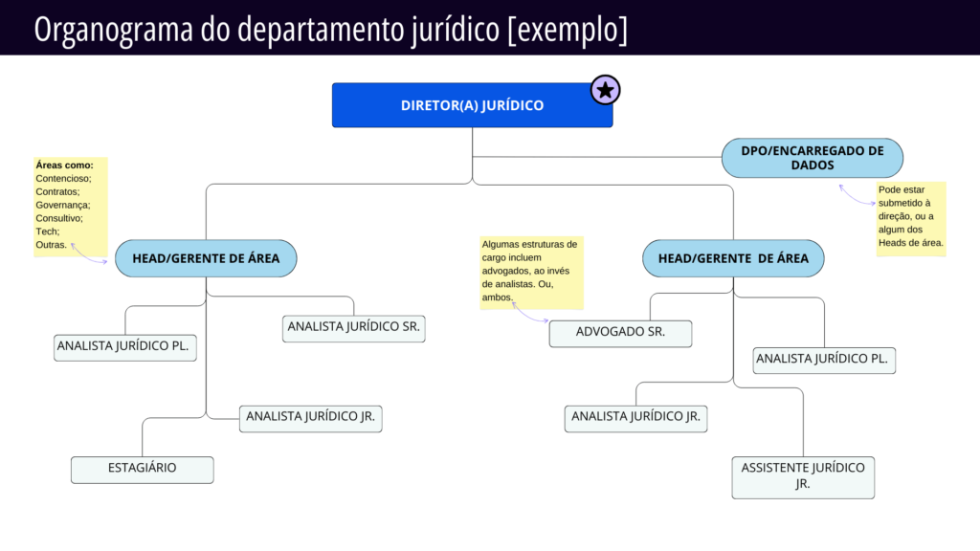Viewport: 980px width, 551px height.
Task: Select the right ANALISTA JURÍDICO JR. node
Action: 635,417
